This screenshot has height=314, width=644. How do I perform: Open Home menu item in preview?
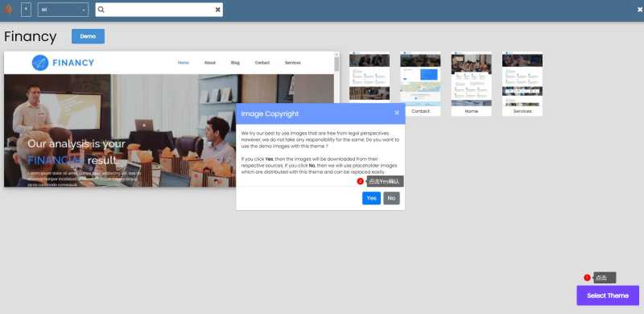184,63
